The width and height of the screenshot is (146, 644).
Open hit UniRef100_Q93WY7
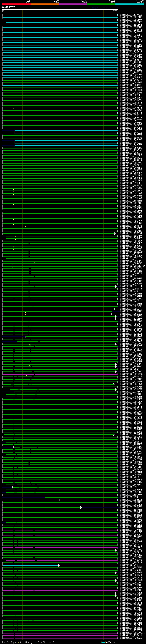(x=131, y=100)
